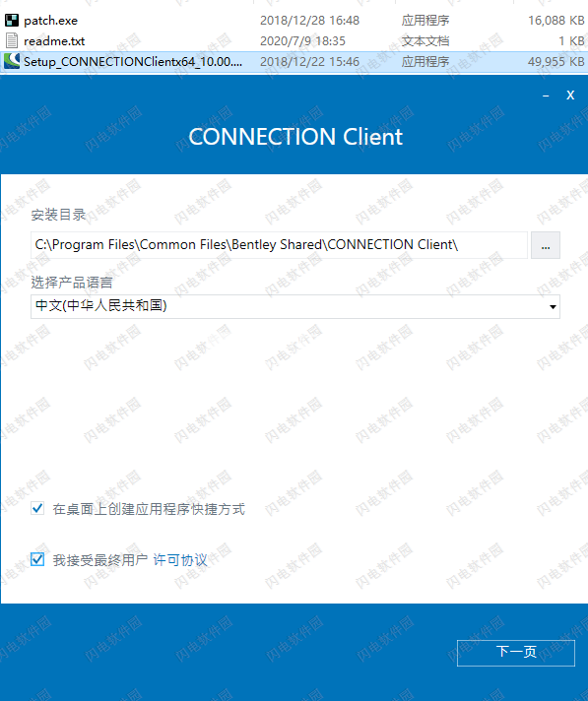This screenshot has width=588, height=701.
Task: Open the 许可协议 license agreement link
Action: coord(180,560)
